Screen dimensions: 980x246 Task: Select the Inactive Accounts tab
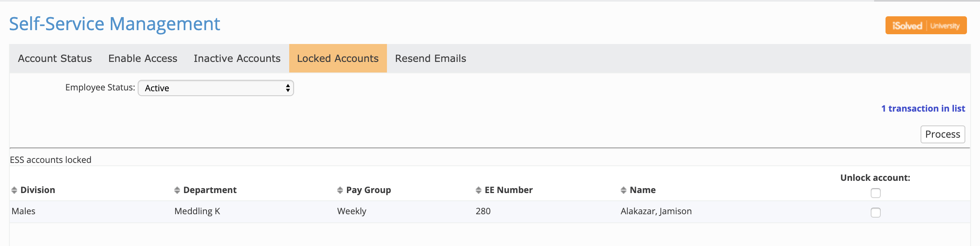(237, 58)
